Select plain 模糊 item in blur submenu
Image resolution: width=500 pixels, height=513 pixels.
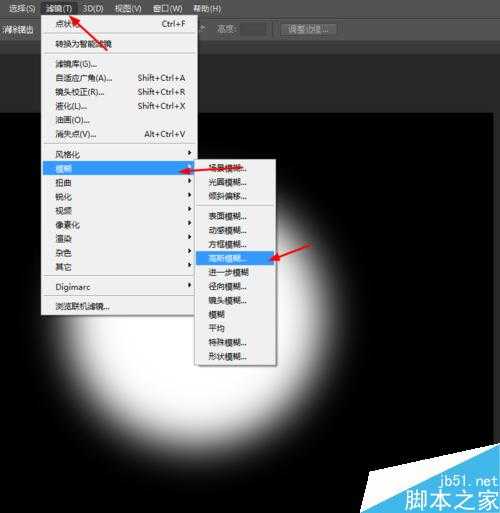click(235, 314)
